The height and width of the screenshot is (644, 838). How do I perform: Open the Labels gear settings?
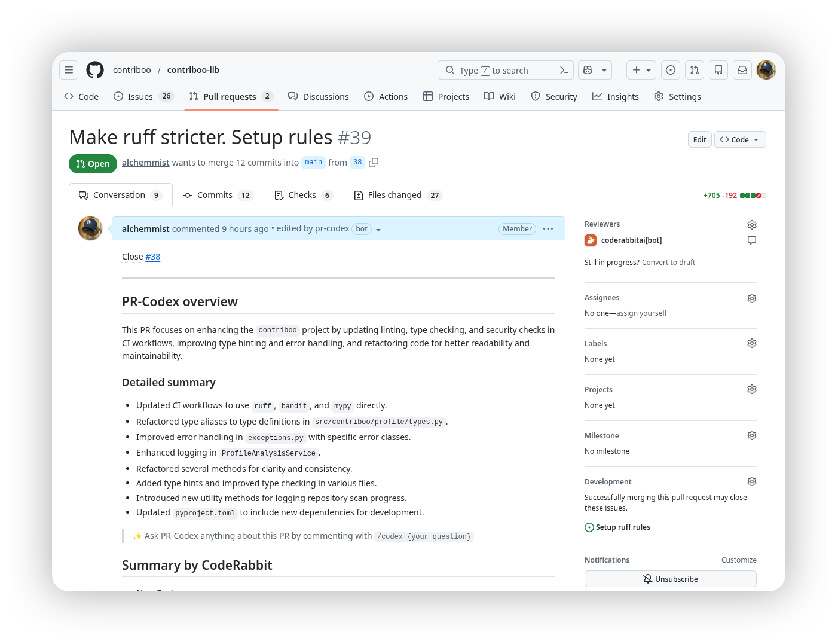click(x=752, y=343)
